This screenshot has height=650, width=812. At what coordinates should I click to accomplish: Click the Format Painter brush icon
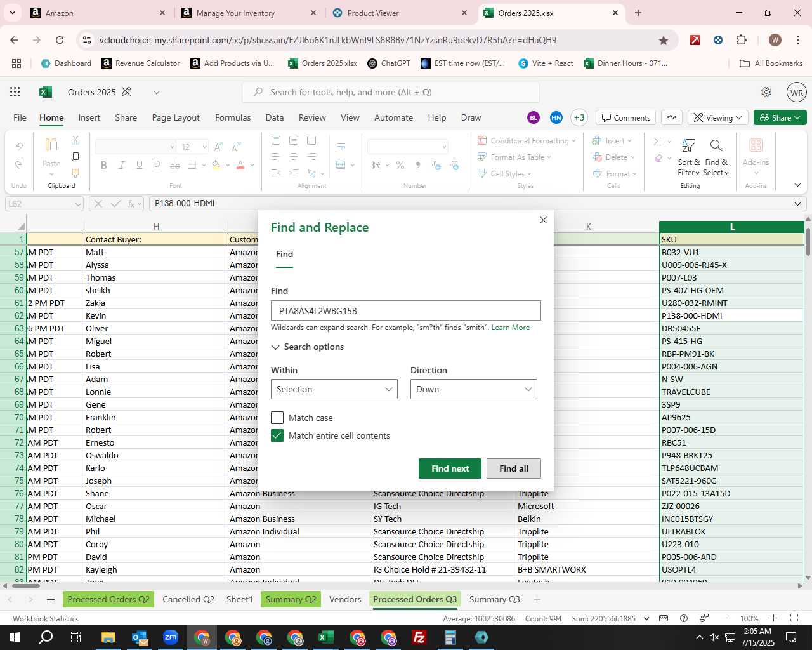tap(75, 173)
